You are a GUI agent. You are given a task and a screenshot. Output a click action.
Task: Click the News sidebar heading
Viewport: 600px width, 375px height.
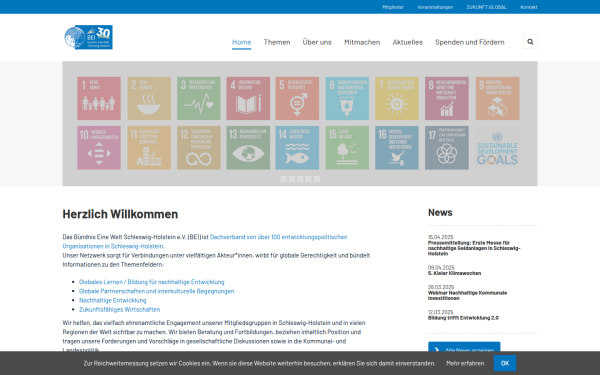tap(440, 212)
